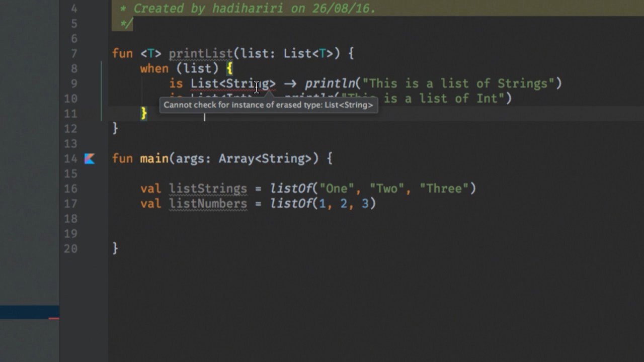Click the printList function name
The width and height of the screenshot is (644, 362).
(201, 53)
